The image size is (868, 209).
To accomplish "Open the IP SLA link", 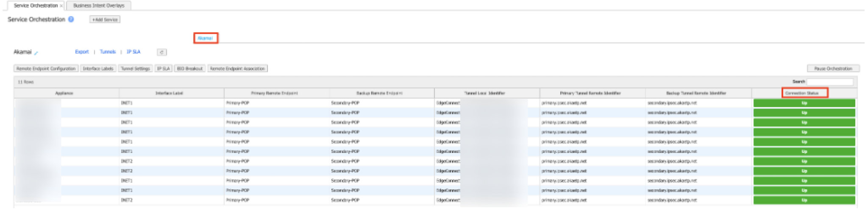I will (134, 52).
